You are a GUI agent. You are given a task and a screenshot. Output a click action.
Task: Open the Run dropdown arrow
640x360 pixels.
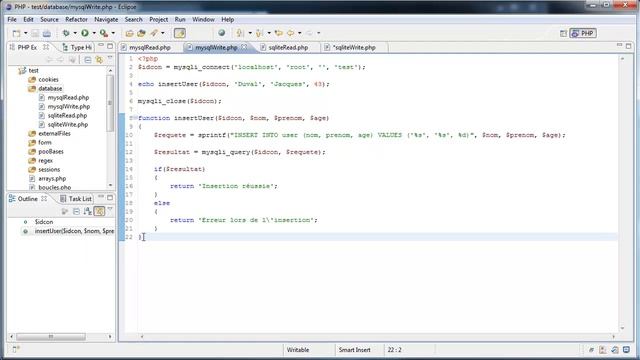[94, 33]
